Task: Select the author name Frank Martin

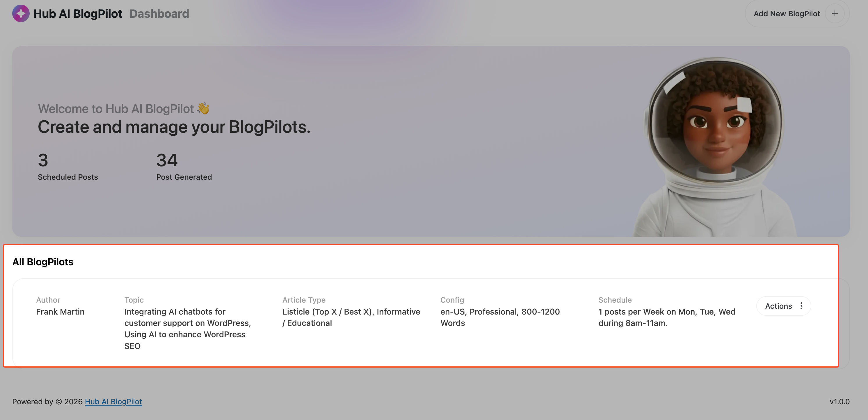Action: coord(60,312)
